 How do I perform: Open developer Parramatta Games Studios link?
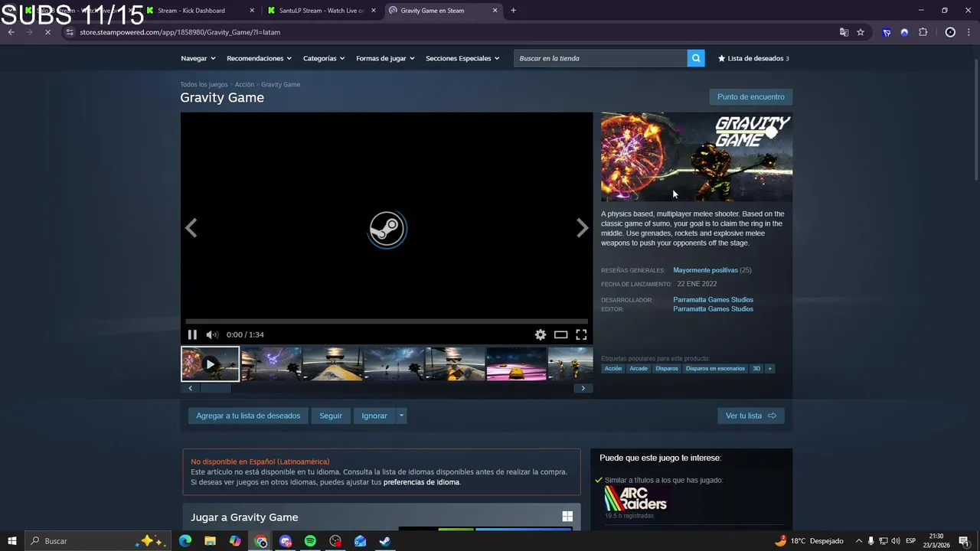point(713,300)
